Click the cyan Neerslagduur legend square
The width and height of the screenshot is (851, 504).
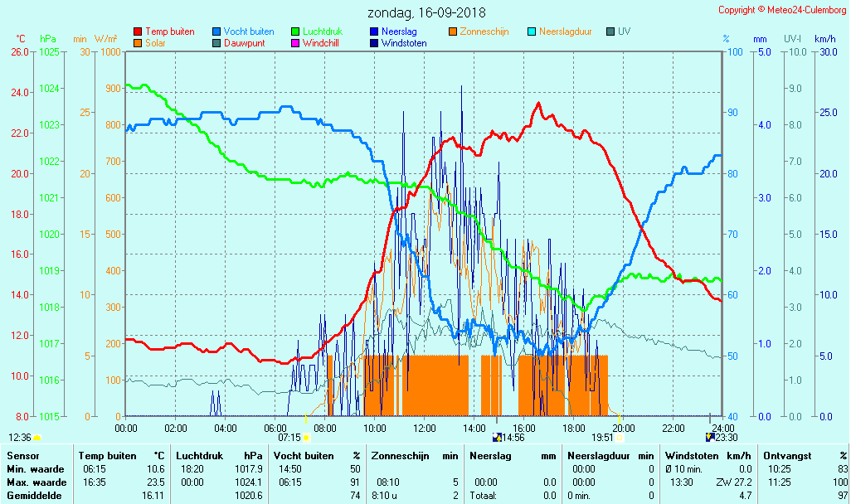pos(532,31)
